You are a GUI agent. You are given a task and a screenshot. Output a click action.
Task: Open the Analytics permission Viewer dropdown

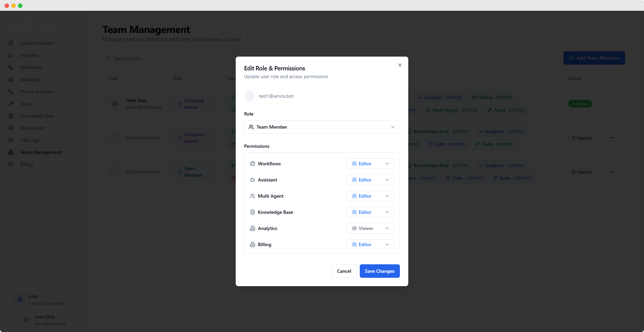point(370,228)
